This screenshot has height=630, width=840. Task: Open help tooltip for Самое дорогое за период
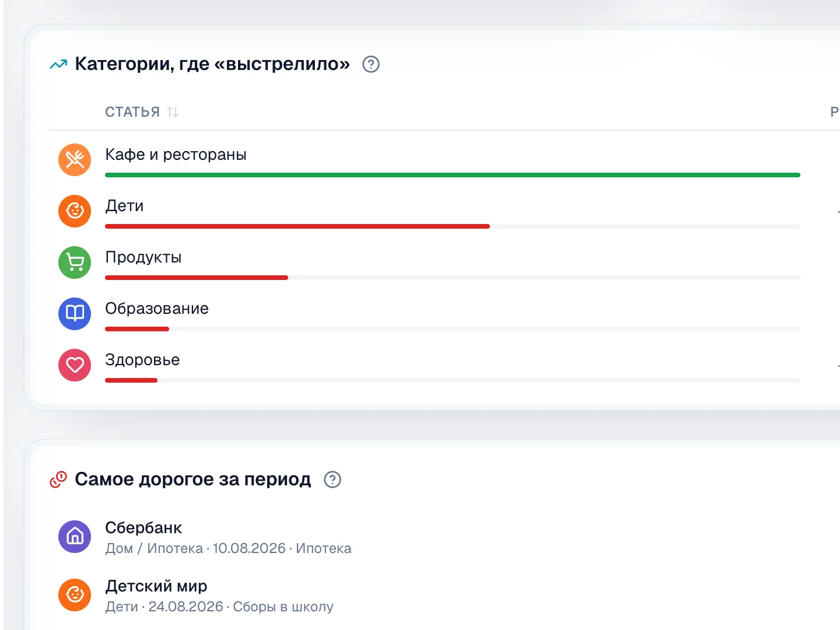pyautogui.click(x=332, y=480)
